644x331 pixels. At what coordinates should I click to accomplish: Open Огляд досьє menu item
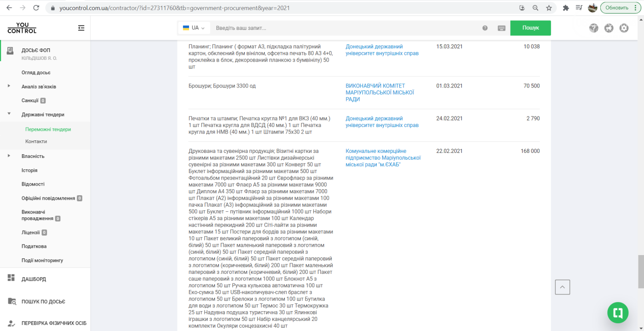coord(36,73)
